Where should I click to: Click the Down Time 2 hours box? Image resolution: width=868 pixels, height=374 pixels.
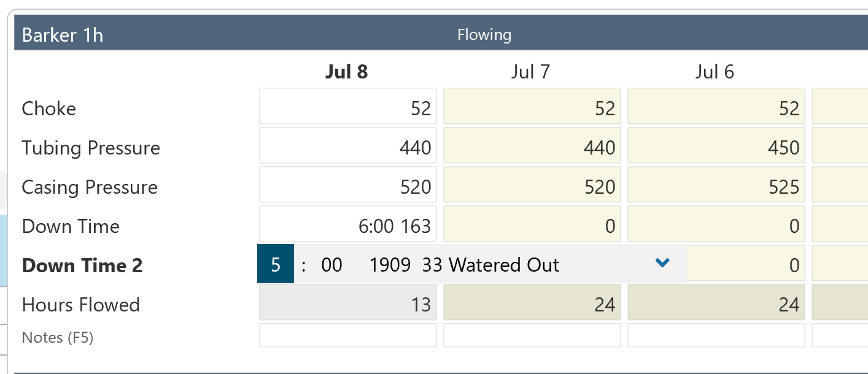(276, 265)
